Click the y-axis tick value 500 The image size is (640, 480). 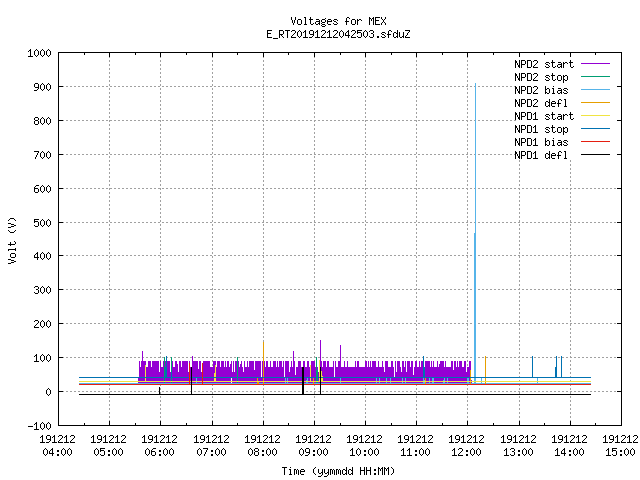(42, 222)
